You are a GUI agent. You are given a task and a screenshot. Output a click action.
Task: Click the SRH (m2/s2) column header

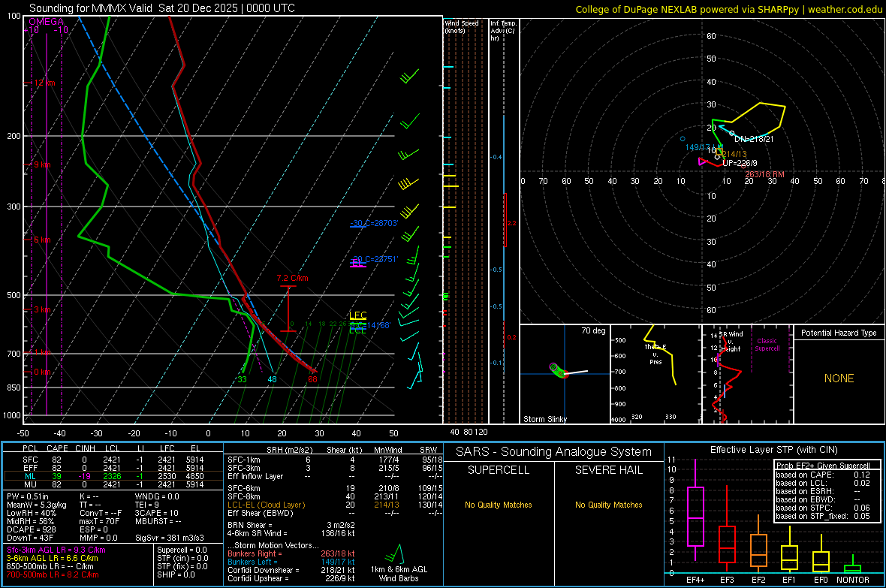tap(289, 450)
